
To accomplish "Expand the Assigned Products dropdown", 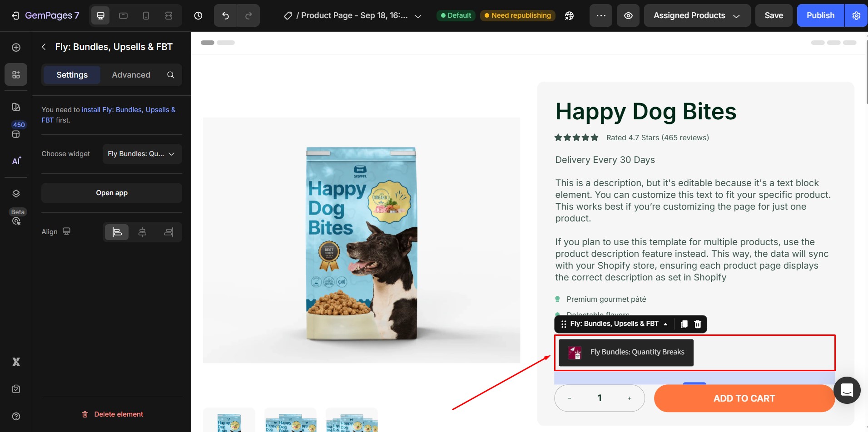I will point(697,16).
